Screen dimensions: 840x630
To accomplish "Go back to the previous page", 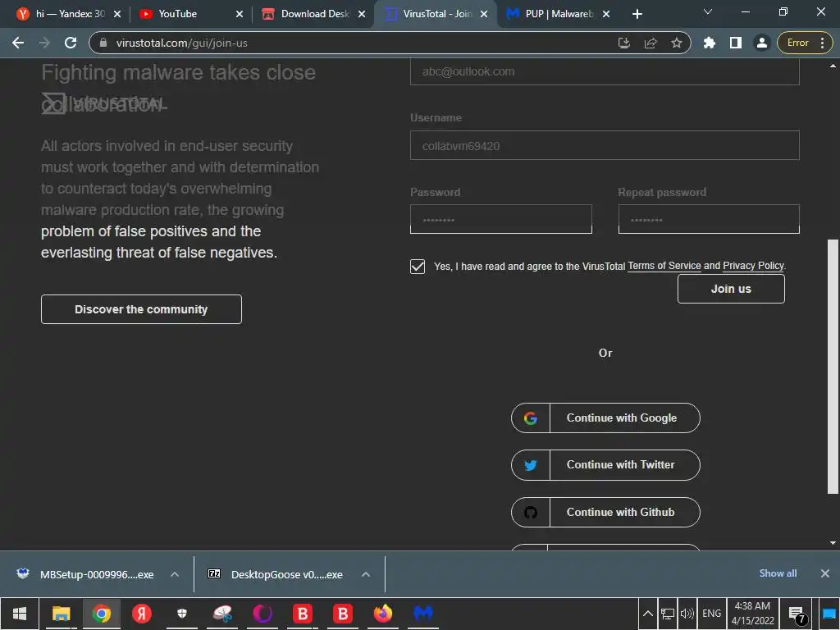I will click(18, 43).
